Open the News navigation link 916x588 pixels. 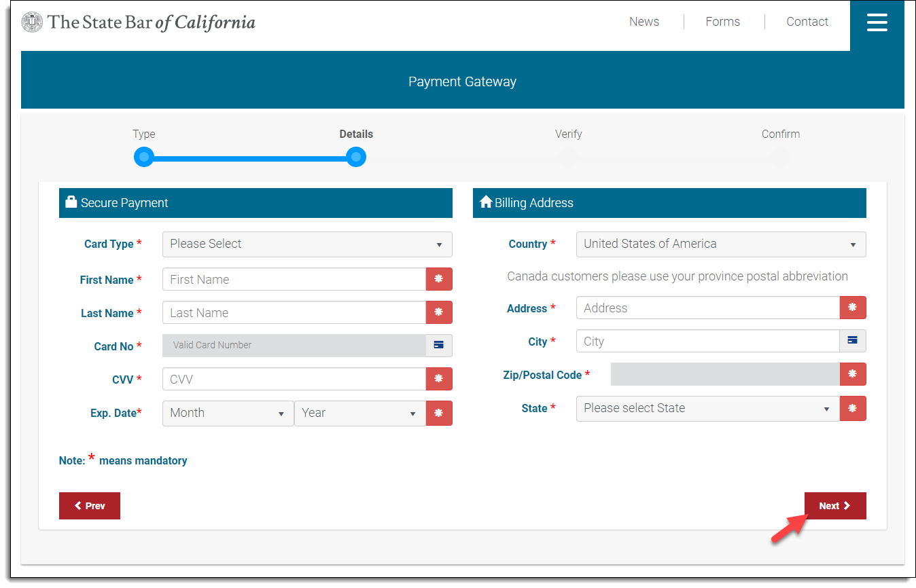[x=644, y=22]
